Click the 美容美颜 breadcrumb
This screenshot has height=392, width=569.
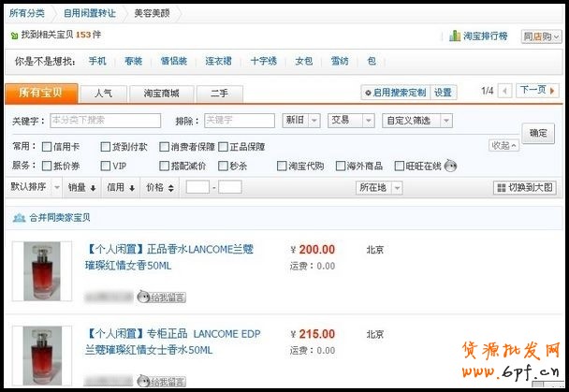point(152,13)
